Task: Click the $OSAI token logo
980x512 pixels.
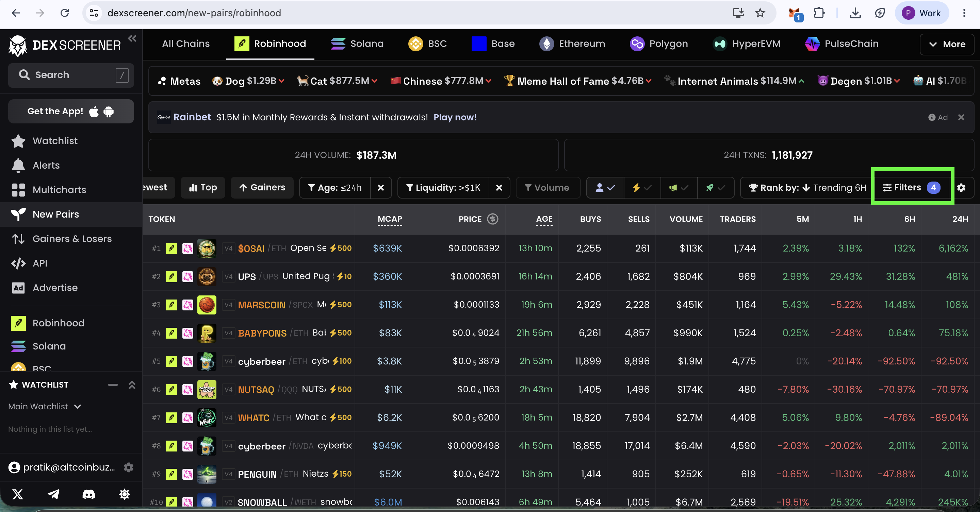Action: click(x=207, y=249)
